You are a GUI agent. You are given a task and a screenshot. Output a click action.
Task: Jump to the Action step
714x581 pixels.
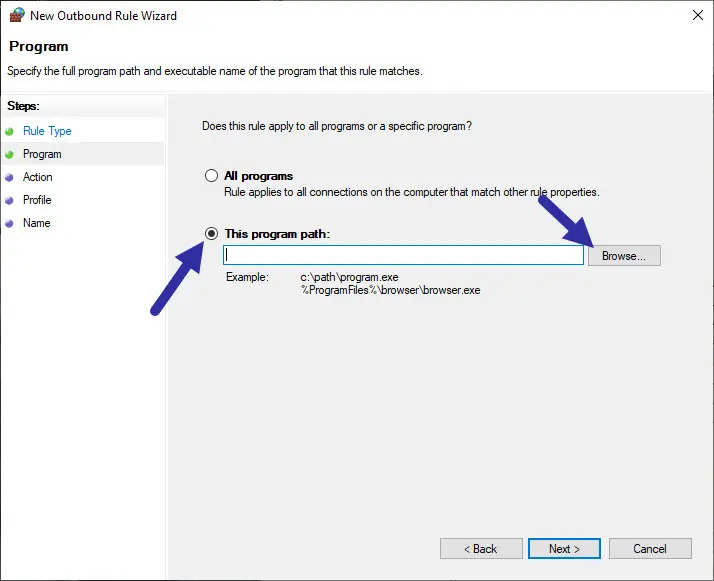click(38, 177)
